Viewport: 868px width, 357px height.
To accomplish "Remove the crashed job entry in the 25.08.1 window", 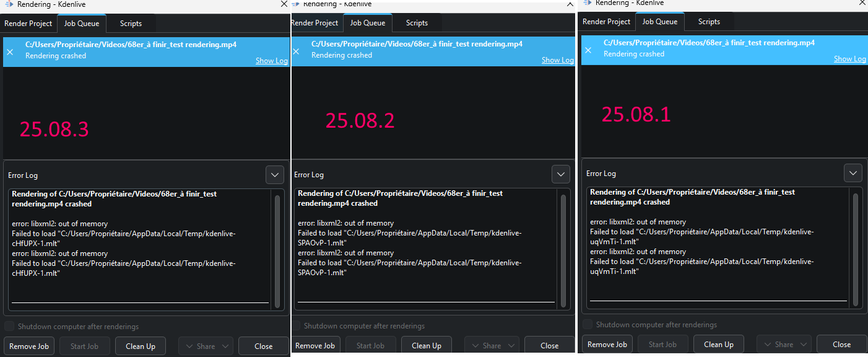I will [x=588, y=50].
